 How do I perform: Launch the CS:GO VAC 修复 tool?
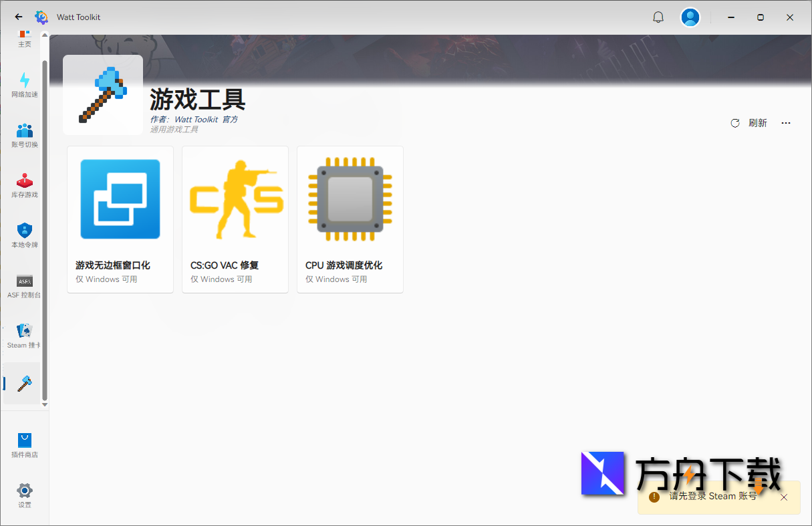(235, 219)
